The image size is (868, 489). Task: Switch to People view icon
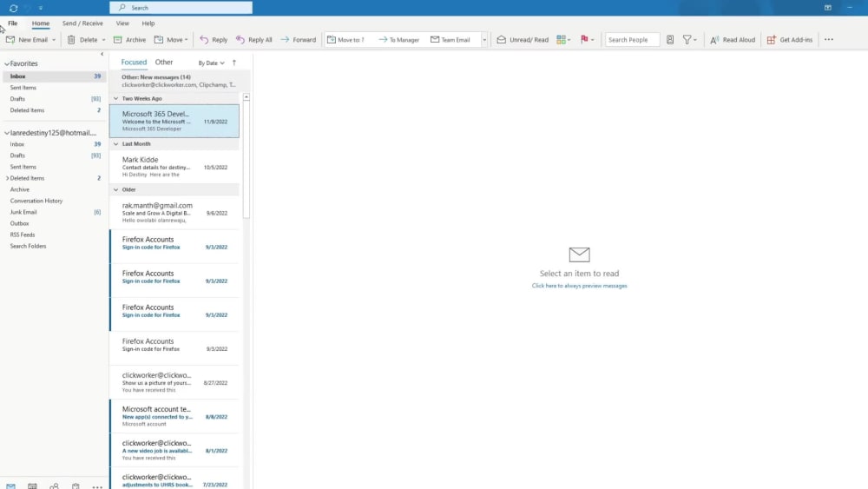[54, 486]
